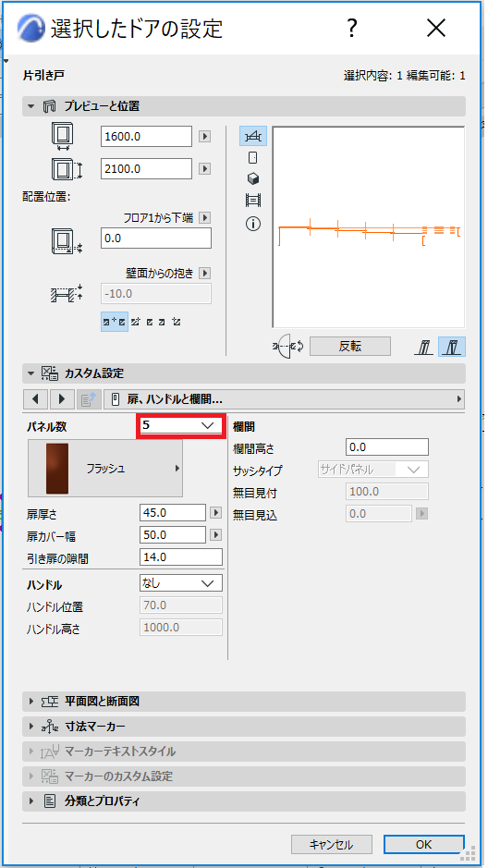This screenshot has height=868, width=488.
Task: Click the icon in the カスタム設定 header
Action: (x=49, y=373)
